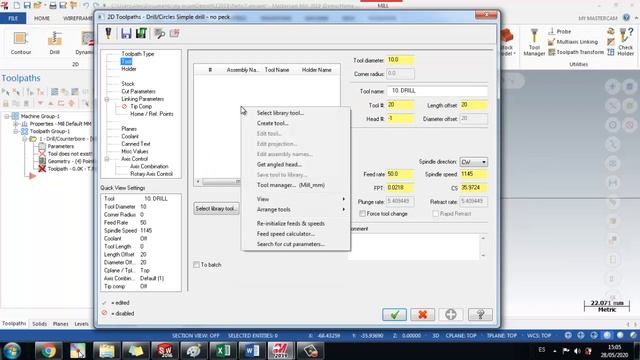
Task: Collapse the Linking Parameters tree node
Action: [x=107, y=99]
